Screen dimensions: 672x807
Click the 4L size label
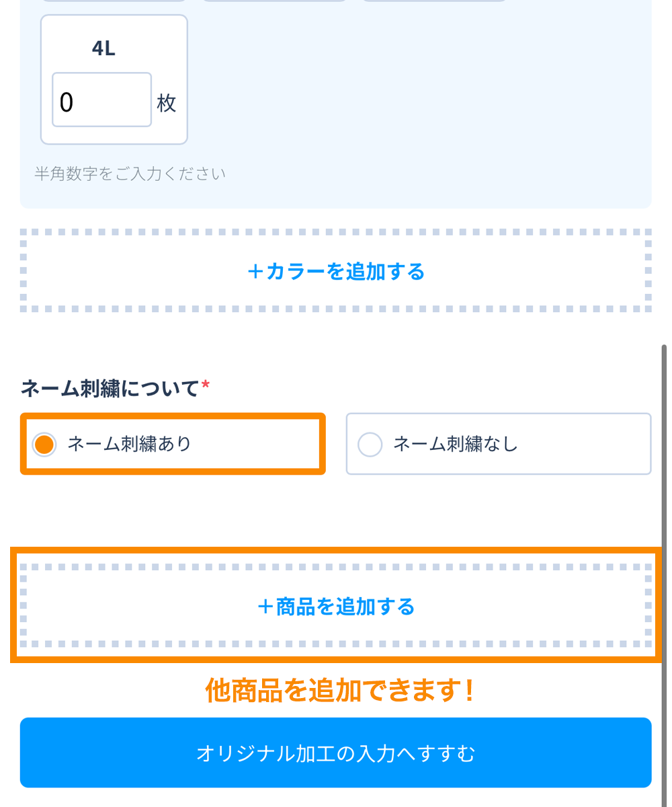(103, 48)
